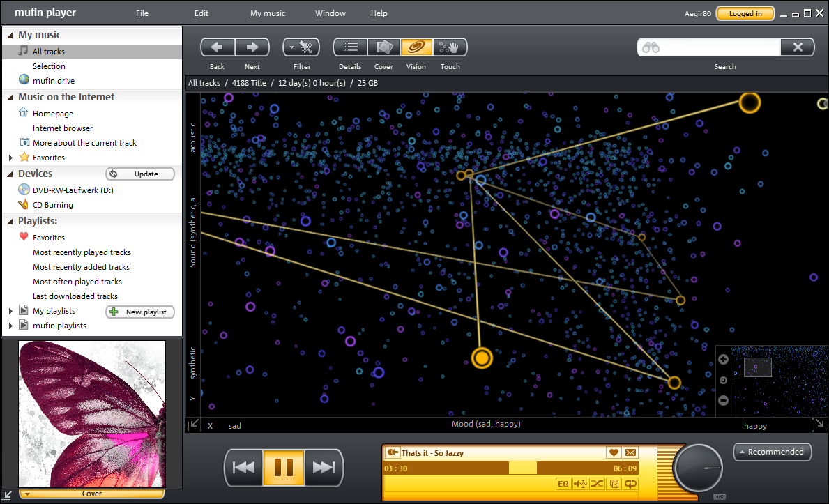The height and width of the screenshot is (504, 829).
Task: Click the Update devices button
Action: click(x=140, y=174)
